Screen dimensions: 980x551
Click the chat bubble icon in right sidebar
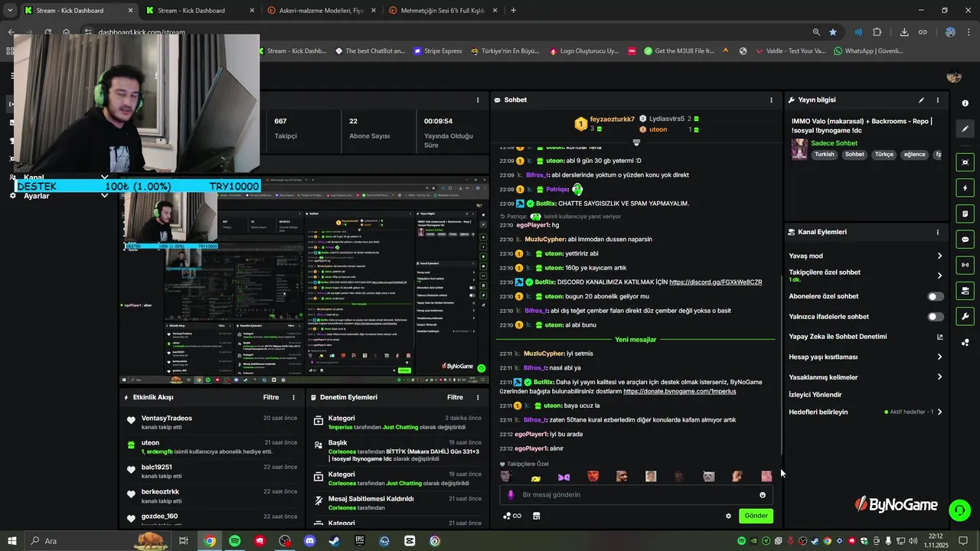click(965, 240)
